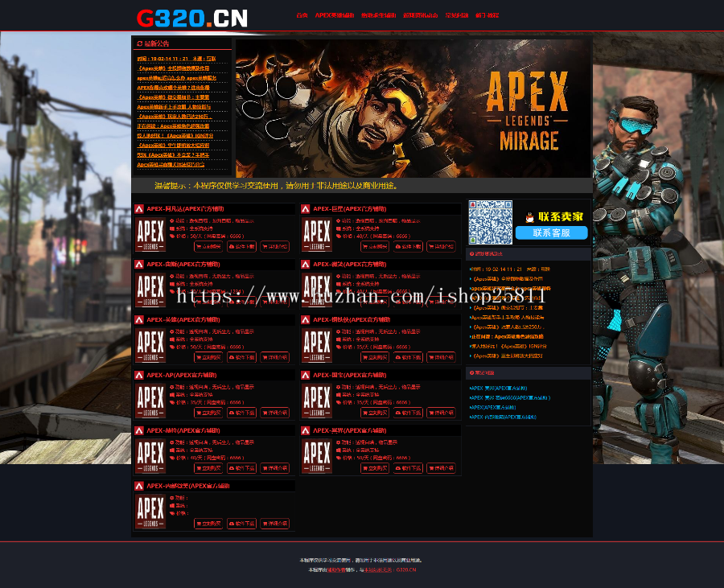Click 软件下载 for APEX-巨匠
The image size is (724, 588).
(x=408, y=246)
